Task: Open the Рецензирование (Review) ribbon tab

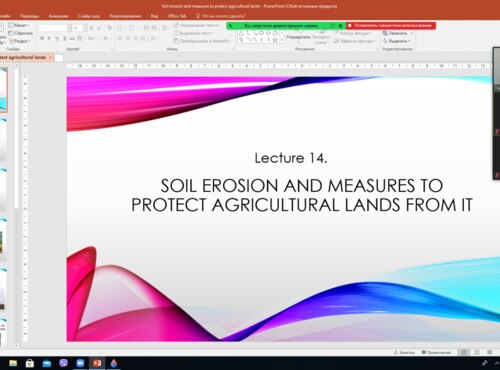Action: point(125,16)
